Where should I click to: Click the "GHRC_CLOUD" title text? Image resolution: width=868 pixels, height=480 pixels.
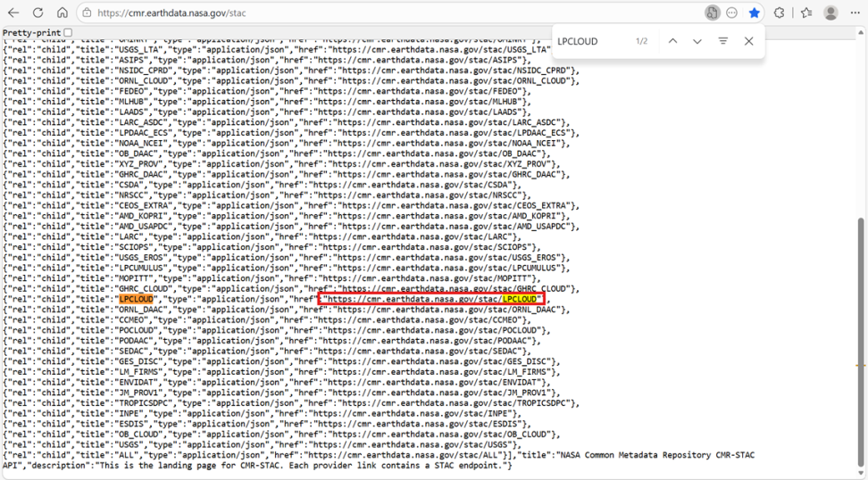pos(144,289)
